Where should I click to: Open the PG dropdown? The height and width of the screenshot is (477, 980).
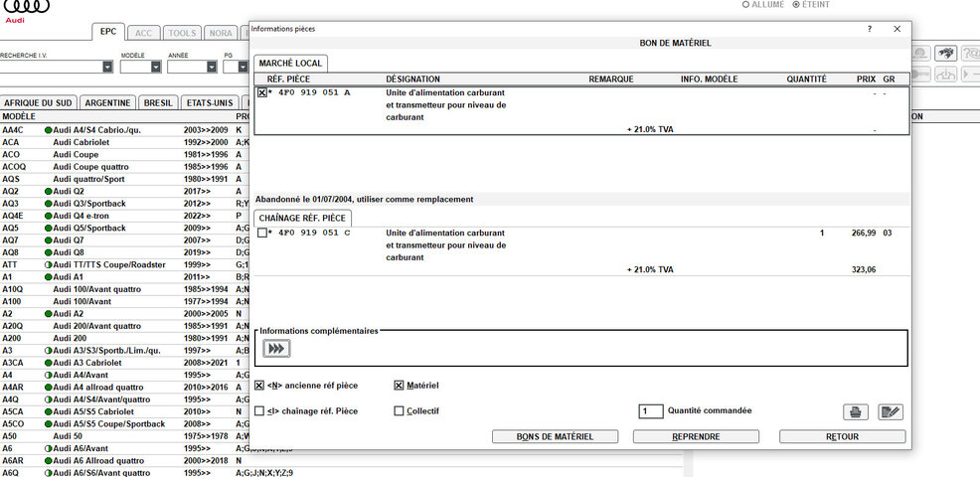point(243,67)
